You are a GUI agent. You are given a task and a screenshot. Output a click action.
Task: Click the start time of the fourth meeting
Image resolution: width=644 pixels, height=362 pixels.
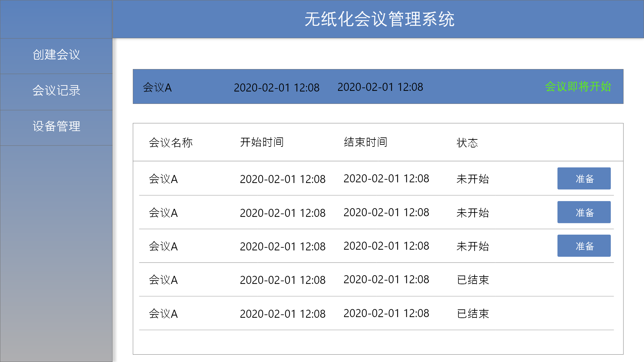282,280
